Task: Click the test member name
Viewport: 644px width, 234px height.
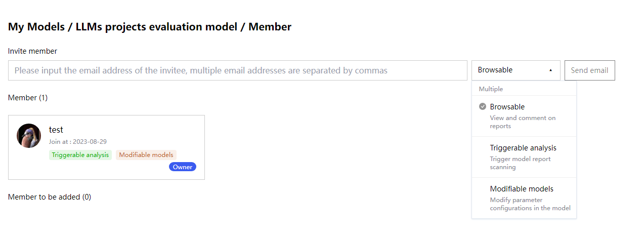Action: [56, 130]
